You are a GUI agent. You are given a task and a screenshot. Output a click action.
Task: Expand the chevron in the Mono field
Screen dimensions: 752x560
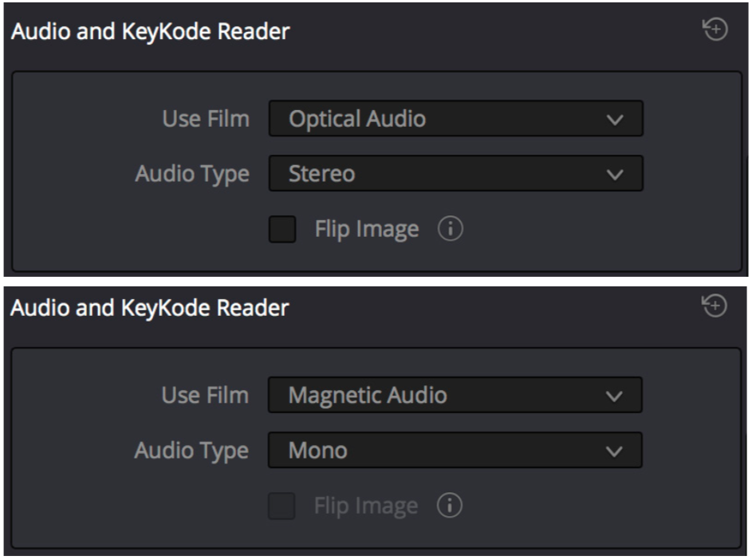pyautogui.click(x=614, y=452)
